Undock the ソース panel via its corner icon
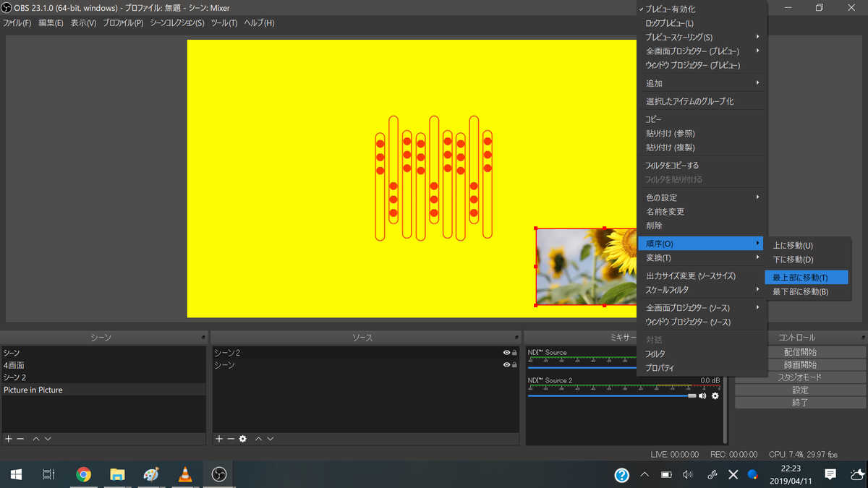868x488 pixels. (516, 338)
